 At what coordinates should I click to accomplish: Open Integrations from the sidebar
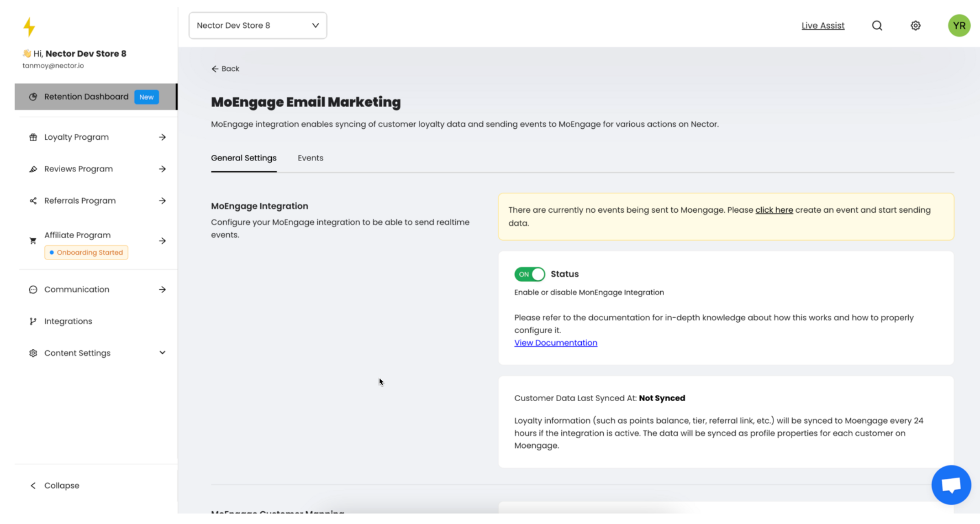96,321
